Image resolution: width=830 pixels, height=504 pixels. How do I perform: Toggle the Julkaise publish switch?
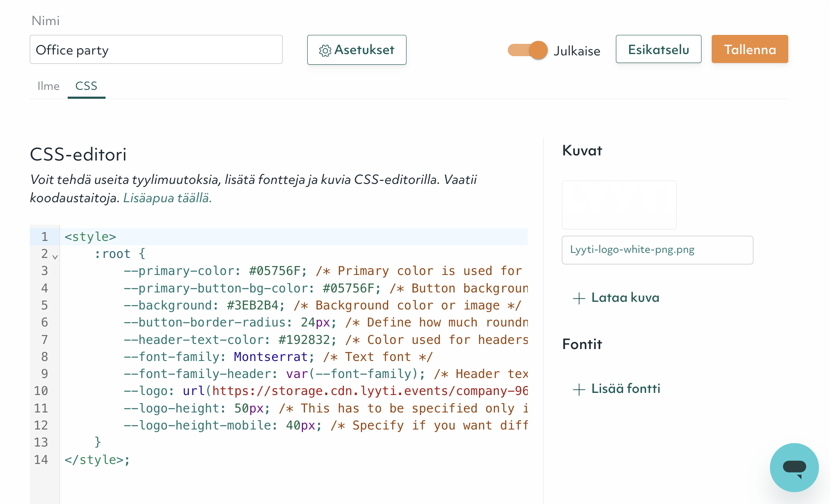[x=528, y=50]
